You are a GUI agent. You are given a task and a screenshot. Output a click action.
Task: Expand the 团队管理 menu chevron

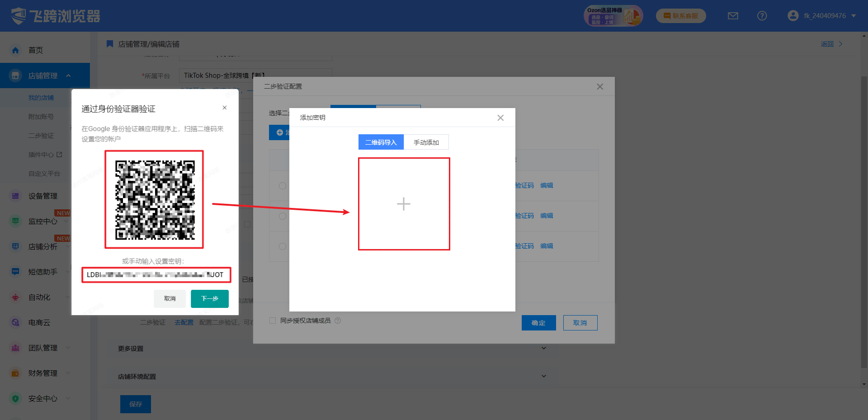tap(68, 348)
